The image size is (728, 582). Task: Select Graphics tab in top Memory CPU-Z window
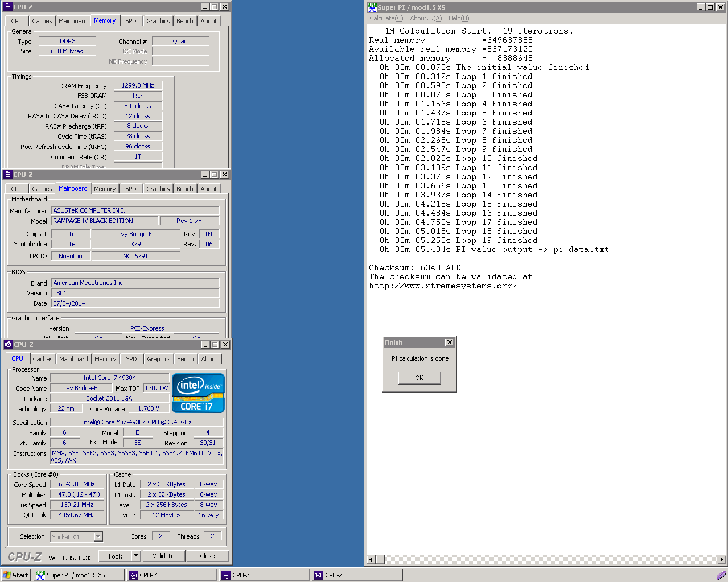click(158, 21)
